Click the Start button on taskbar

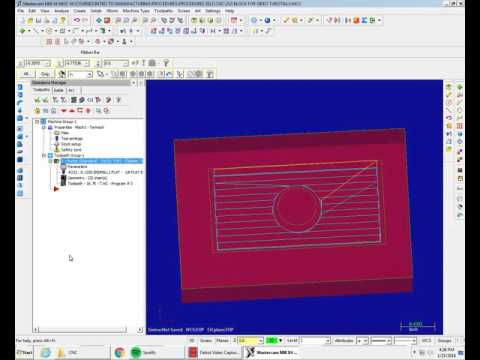pos(25,352)
